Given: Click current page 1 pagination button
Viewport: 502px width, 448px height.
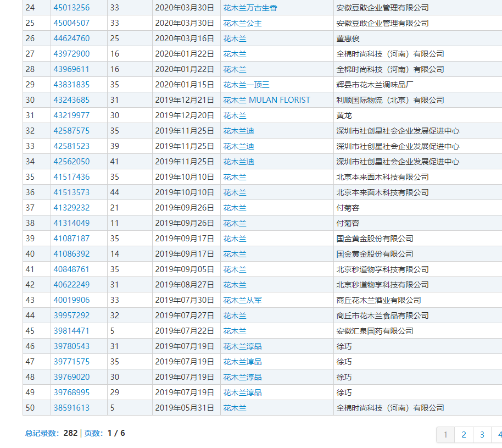Looking at the screenshot, I should pyautogui.click(x=445, y=435).
